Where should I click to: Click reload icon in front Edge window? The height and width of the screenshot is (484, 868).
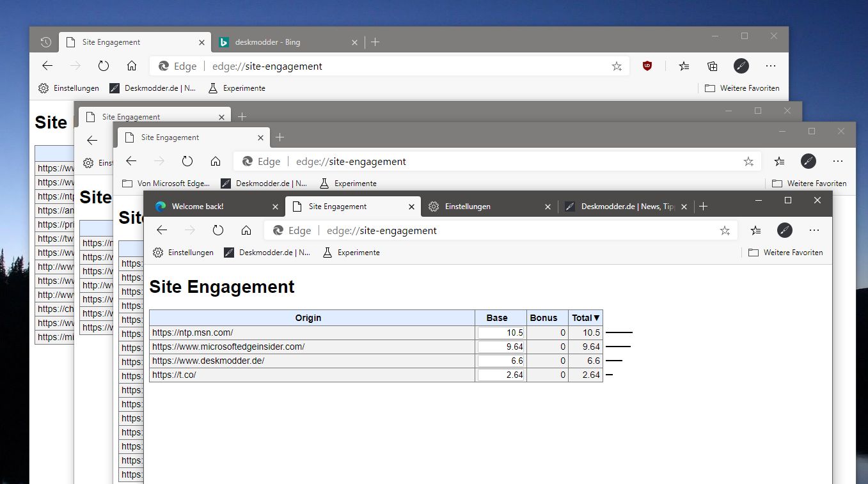click(x=218, y=230)
